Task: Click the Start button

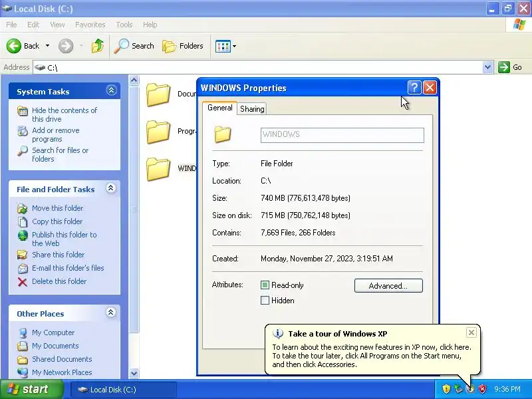Action: [31, 389]
